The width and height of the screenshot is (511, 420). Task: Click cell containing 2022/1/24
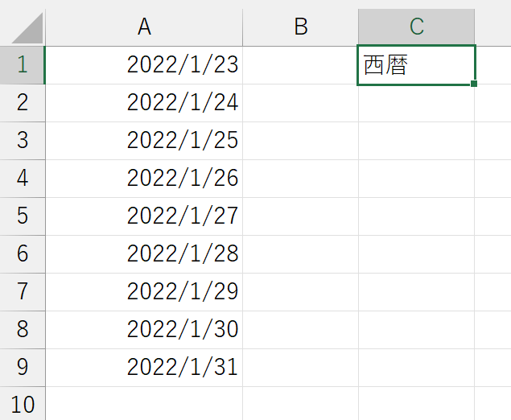[144, 103]
